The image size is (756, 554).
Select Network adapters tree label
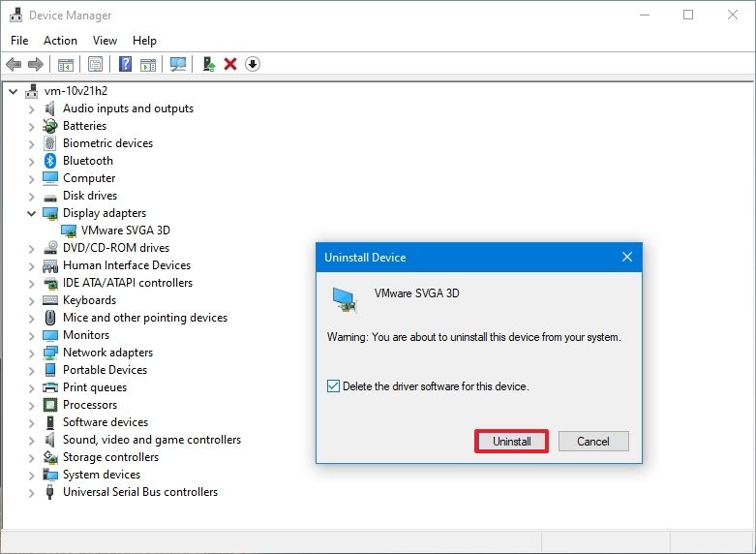point(108,353)
